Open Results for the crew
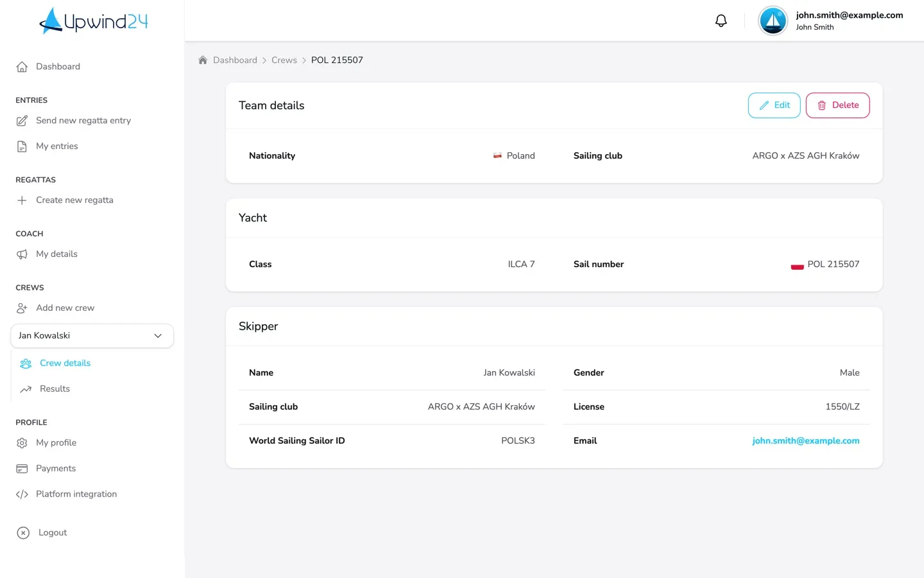This screenshot has height=578, width=924. click(x=55, y=389)
